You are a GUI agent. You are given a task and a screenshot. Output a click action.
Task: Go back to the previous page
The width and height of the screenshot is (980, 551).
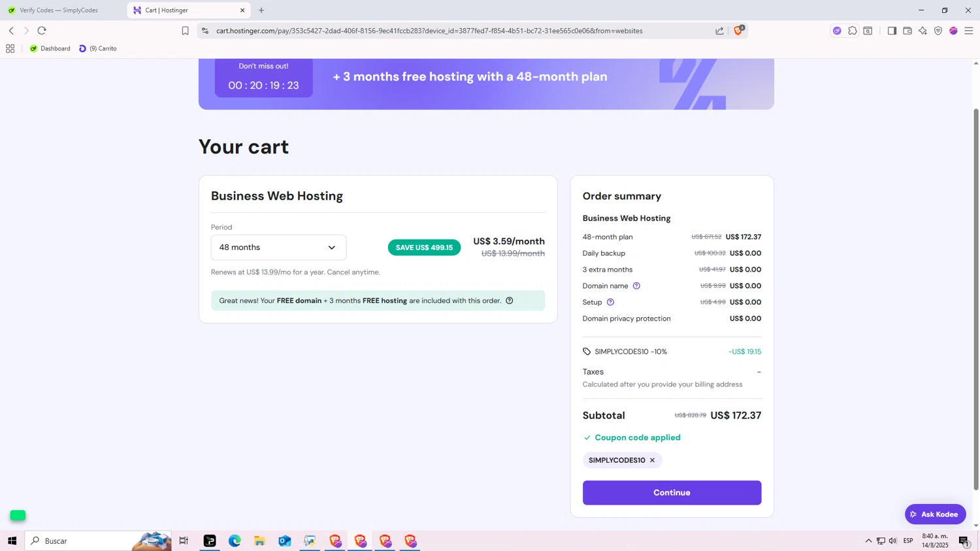pos(11,31)
